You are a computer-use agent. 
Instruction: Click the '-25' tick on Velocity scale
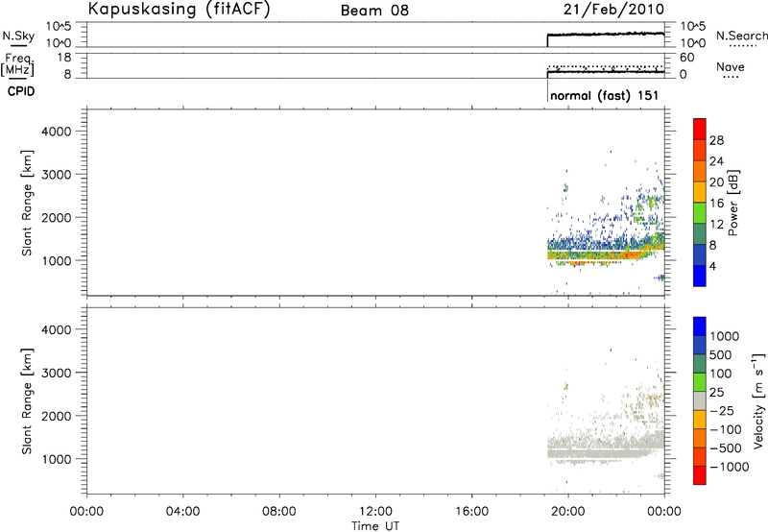722,410
